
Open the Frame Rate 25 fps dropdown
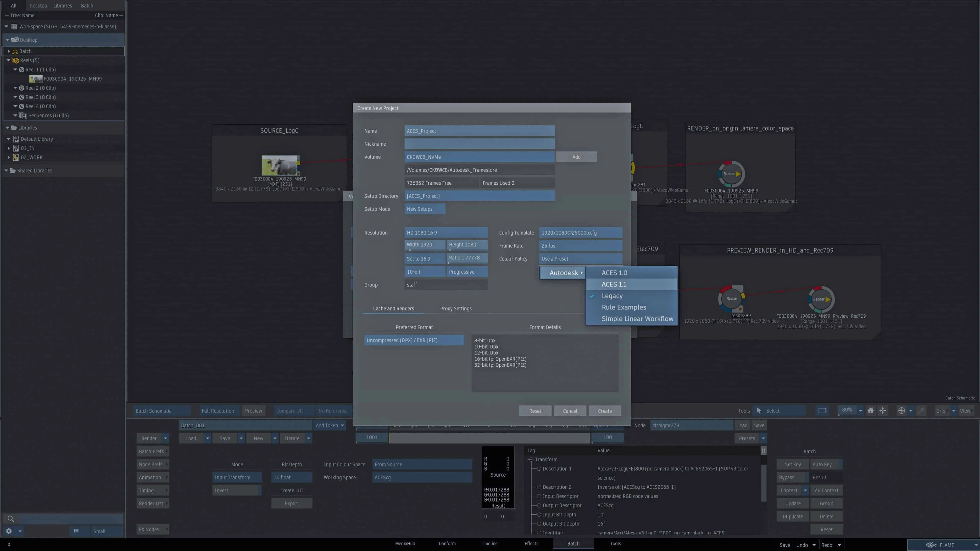tap(580, 246)
